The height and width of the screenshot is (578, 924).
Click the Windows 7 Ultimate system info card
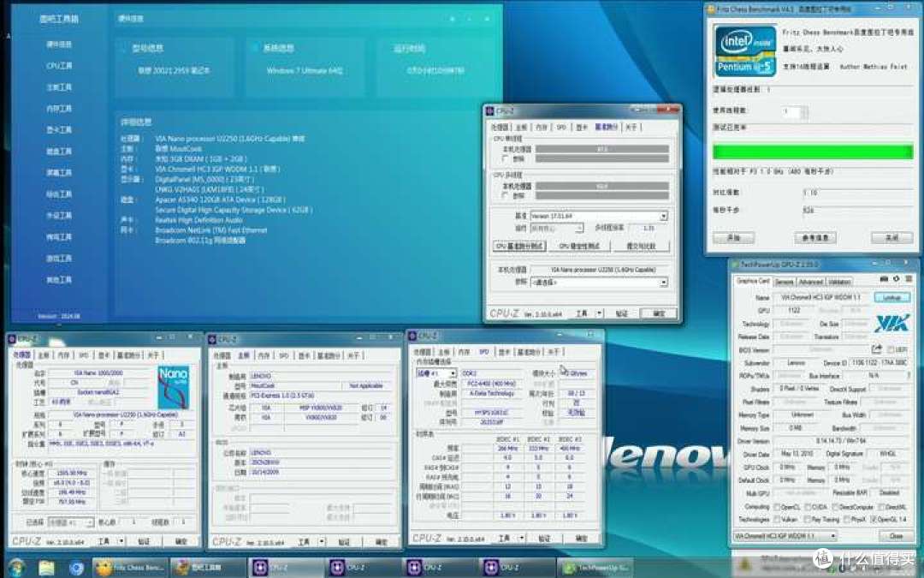(x=305, y=67)
